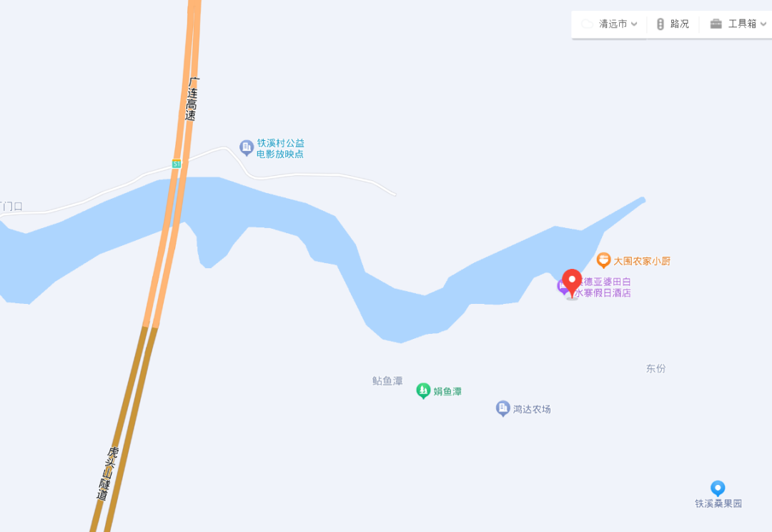This screenshot has width=772, height=532.
Task: Click the traffic light icon
Action: click(x=660, y=24)
